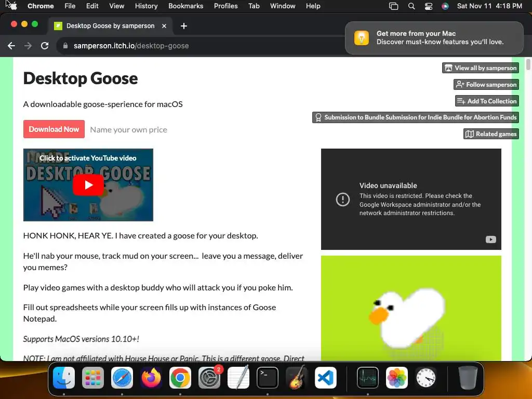This screenshot has height=399, width=532.
Task: View site info via the lock icon
Action: point(65,46)
